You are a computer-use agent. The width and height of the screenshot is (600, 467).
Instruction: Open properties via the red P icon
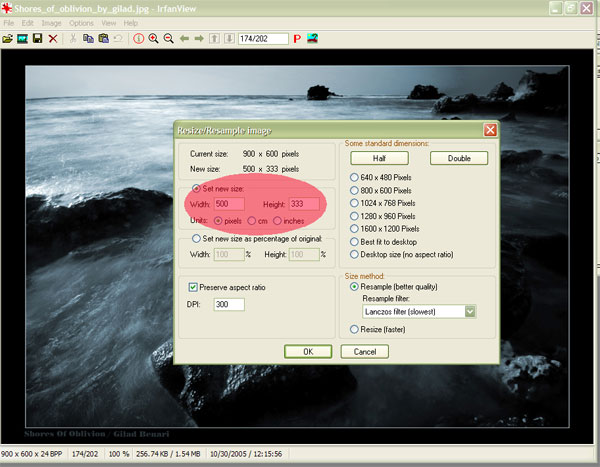297,39
